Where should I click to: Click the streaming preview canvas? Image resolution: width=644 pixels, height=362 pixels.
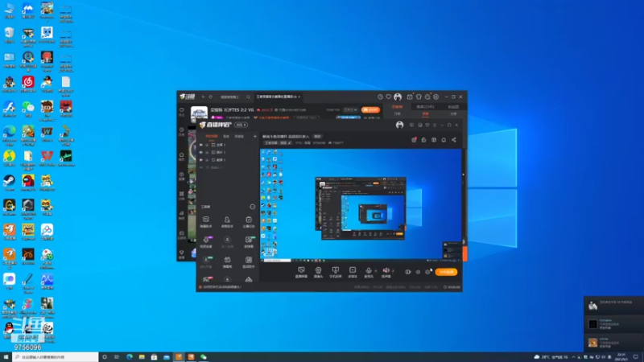361,204
